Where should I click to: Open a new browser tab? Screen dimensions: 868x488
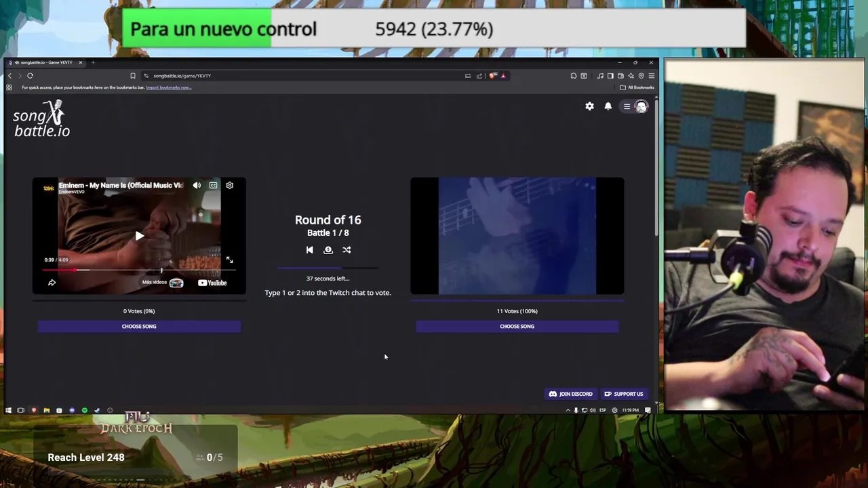(x=93, y=62)
